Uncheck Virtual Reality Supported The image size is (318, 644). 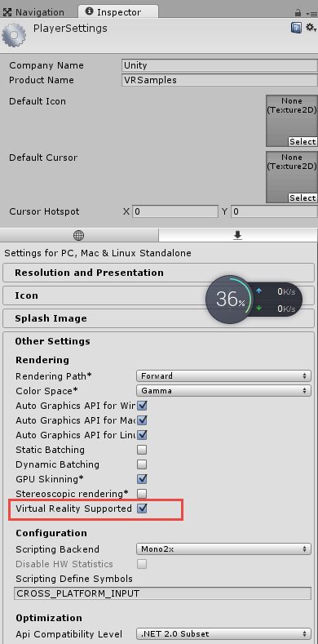click(142, 509)
